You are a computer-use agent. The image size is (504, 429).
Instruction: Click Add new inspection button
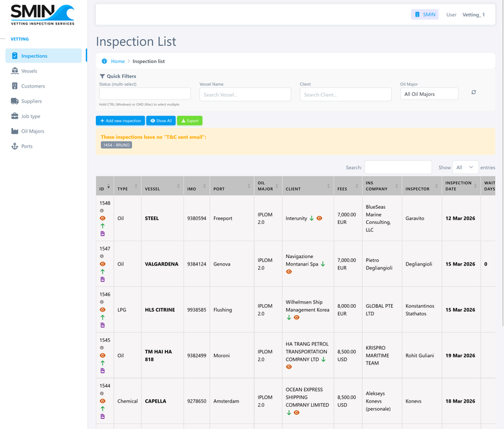point(120,120)
